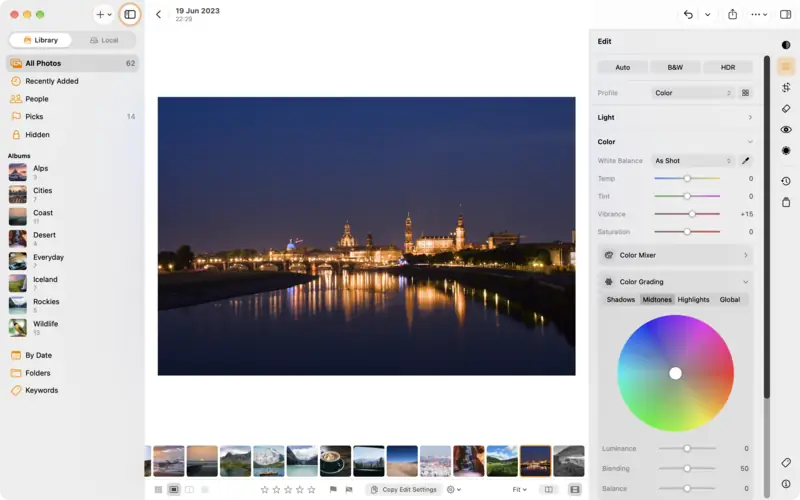This screenshot has height=500, width=800.
Task: Click the undo arrow icon
Action: [x=688, y=14]
